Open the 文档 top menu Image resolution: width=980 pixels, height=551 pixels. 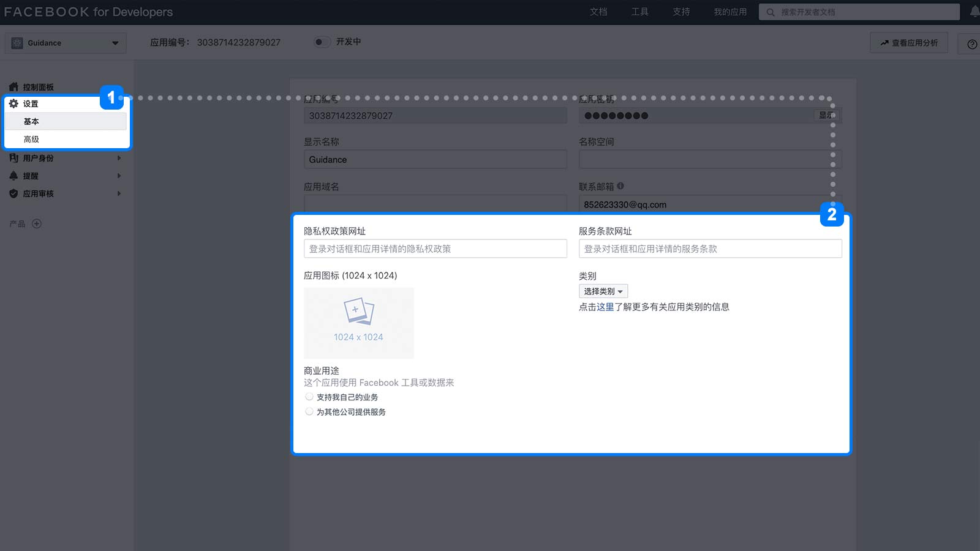[598, 12]
